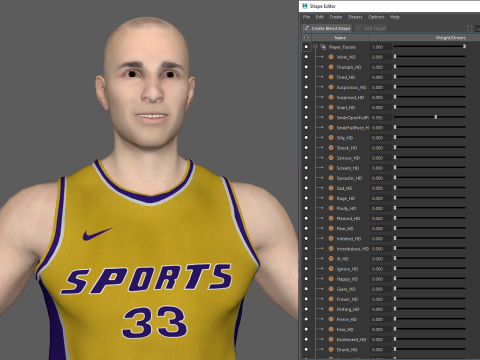Open the Options menu in Shape Editor

point(376,17)
